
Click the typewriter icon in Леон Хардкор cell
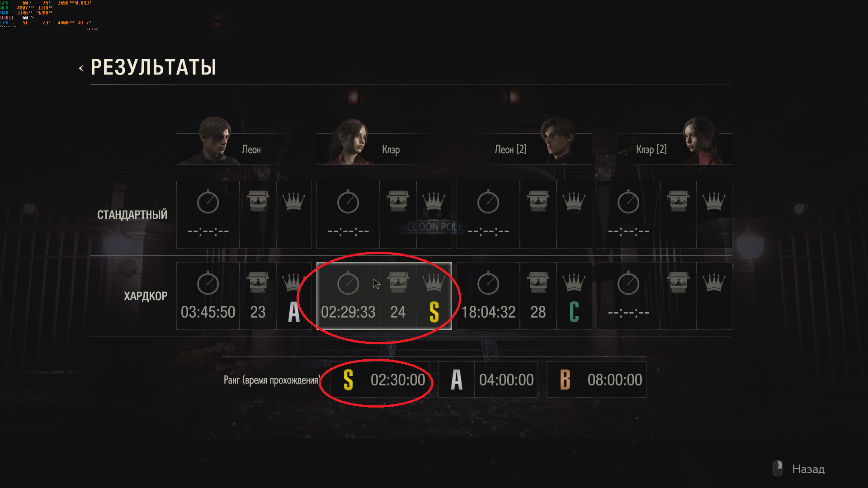pyautogui.click(x=258, y=282)
